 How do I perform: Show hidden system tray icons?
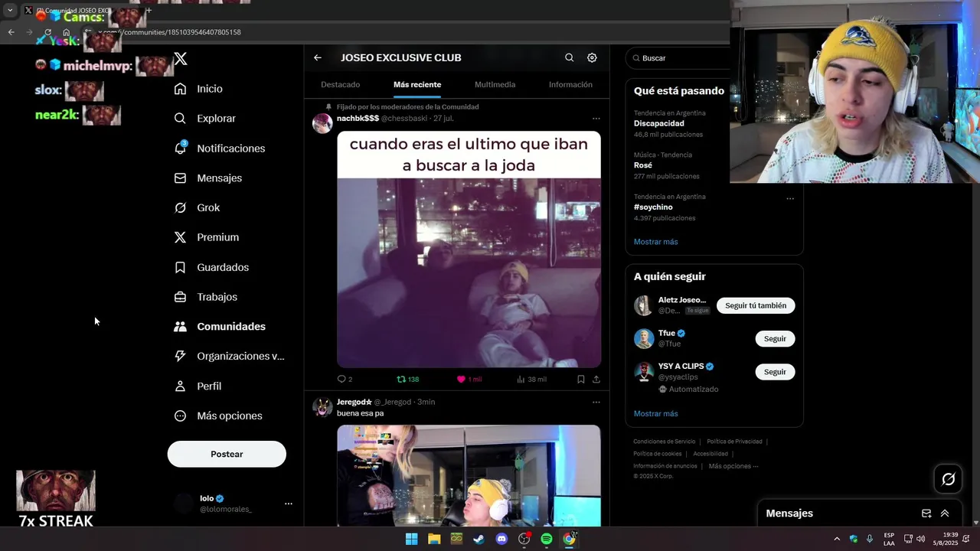837,539
